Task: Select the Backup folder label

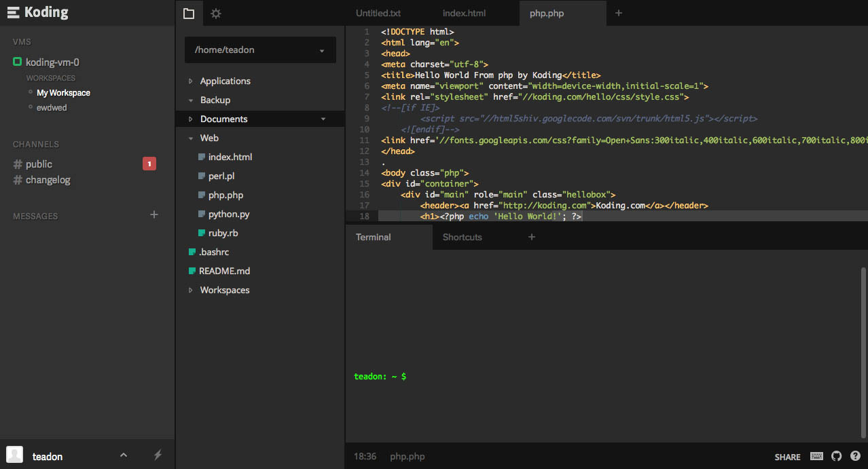Action: 215,100
